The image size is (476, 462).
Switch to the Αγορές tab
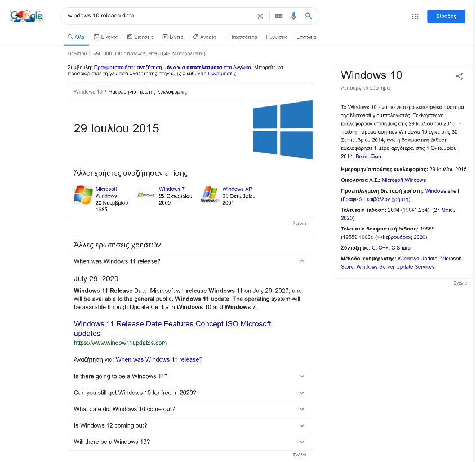(204, 37)
